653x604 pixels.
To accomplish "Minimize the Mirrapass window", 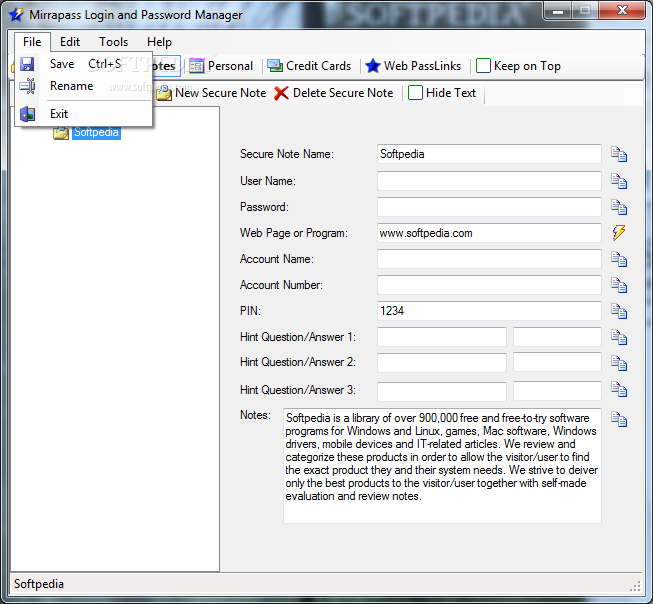I will [558, 11].
